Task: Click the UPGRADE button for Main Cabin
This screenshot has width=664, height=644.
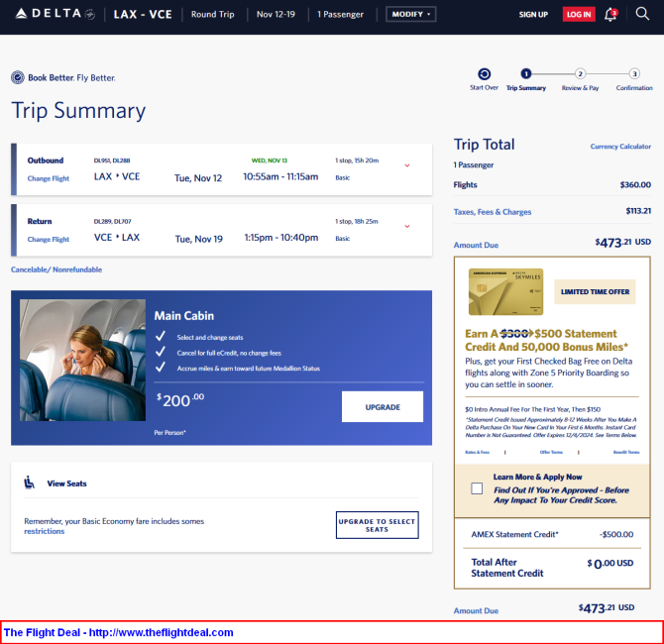Action: pos(383,407)
